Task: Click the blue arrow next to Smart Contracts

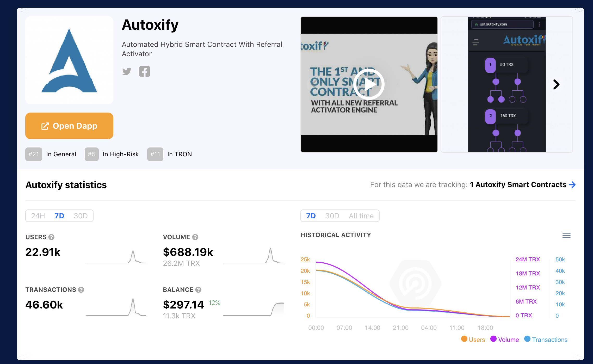Action: 572,185
